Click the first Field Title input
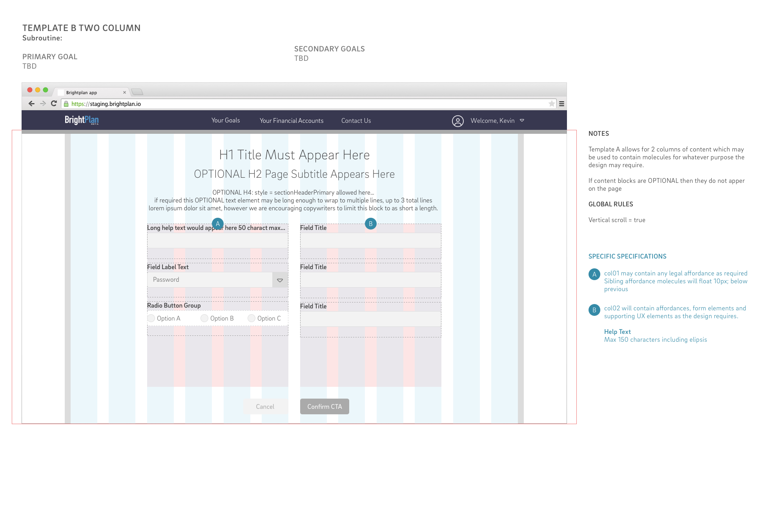Viewport: 780px width, 532px height. 371,240
